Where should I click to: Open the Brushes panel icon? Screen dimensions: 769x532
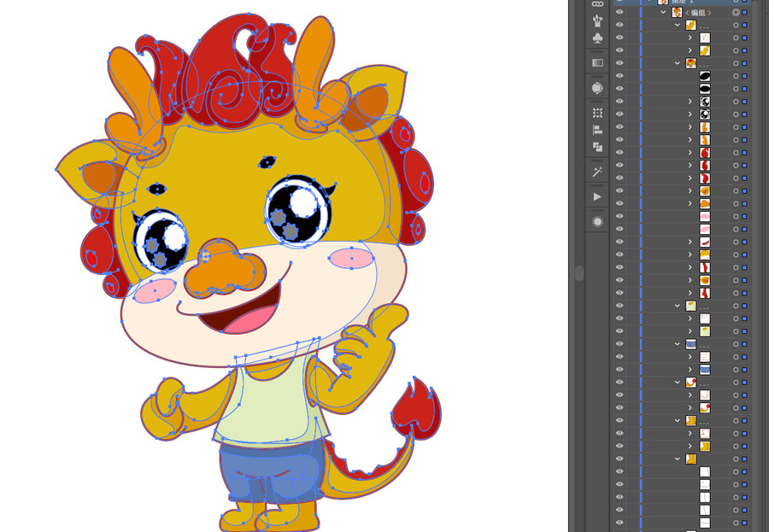pos(597,20)
